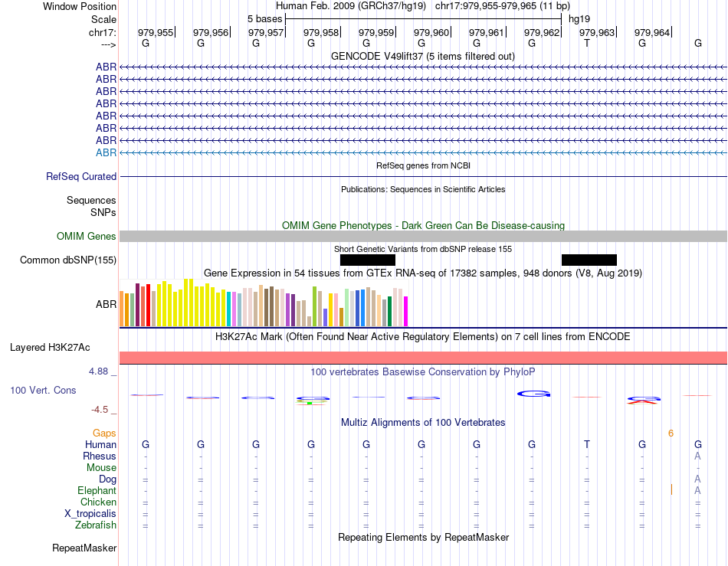Click the large blue G conservation logo
This screenshot has width=728, height=566.
[x=533, y=394]
